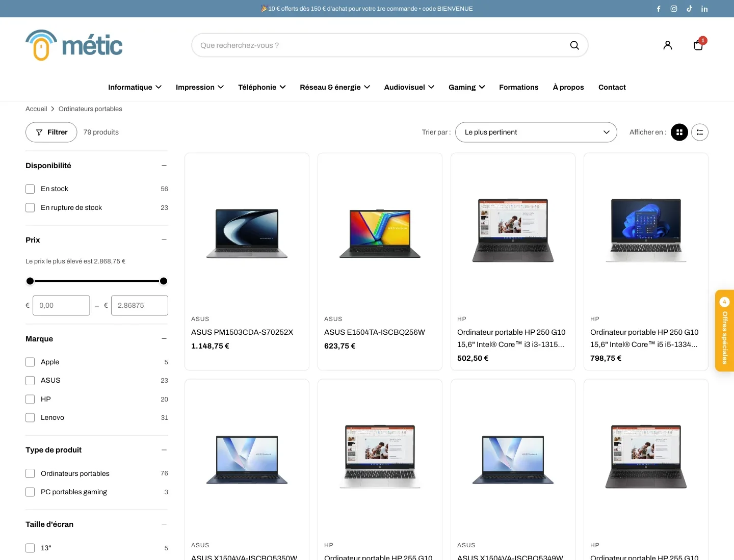Open the Trier par sort dropdown
Screen dimensions: 734x560
[536, 132]
